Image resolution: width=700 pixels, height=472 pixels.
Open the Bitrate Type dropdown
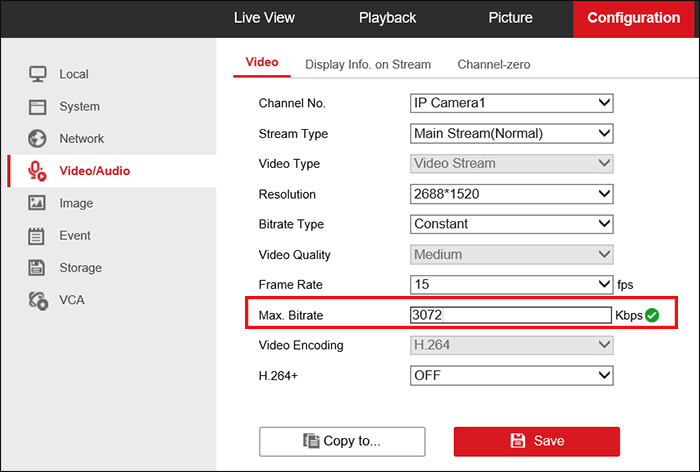pos(512,224)
